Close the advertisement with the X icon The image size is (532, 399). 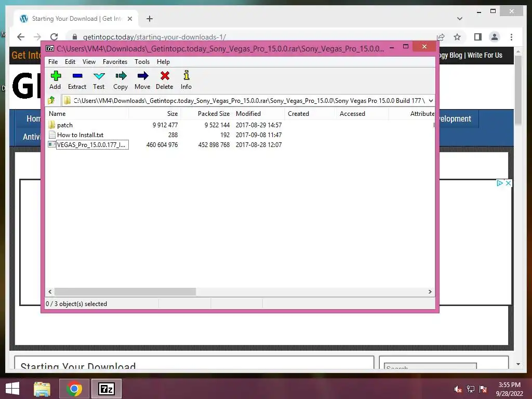508,183
